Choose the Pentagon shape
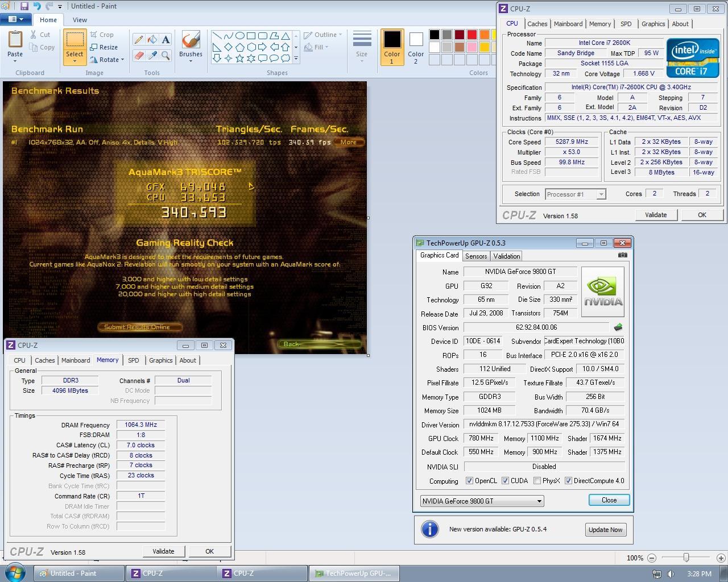 coord(240,47)
